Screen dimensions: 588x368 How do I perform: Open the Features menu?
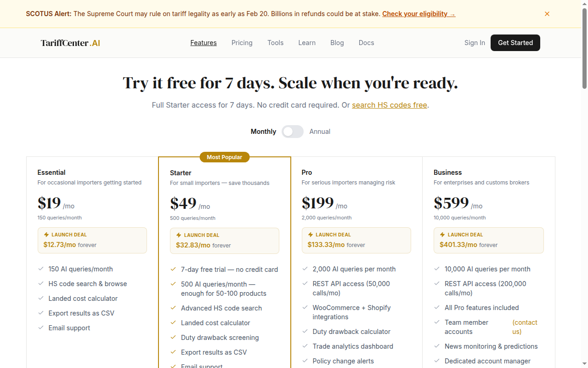(x=204, y=42)
